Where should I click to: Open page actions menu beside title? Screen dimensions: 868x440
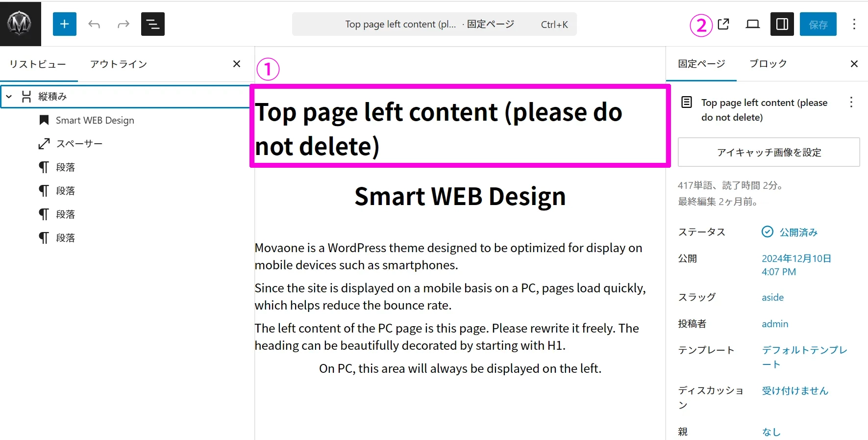851,102
